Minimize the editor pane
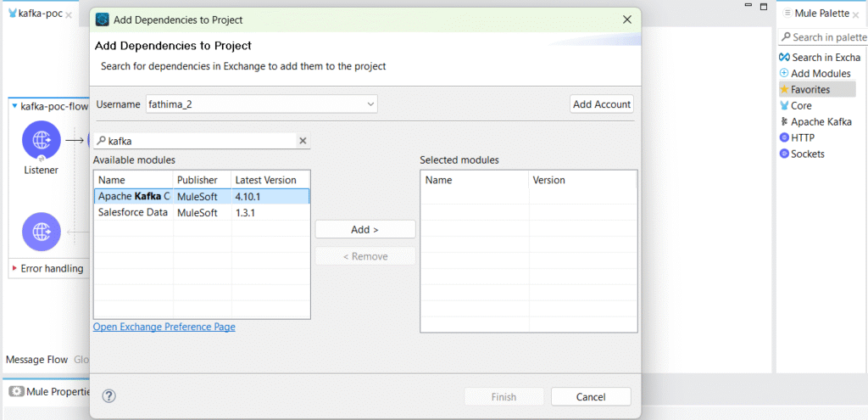This screenshot has width=868, height=420. point(748,5)
